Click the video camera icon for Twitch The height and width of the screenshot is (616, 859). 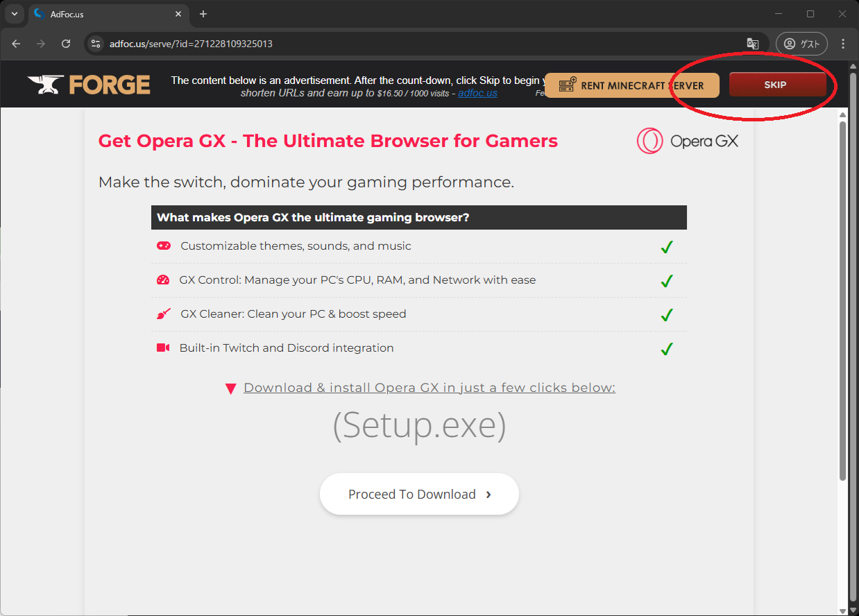163,348
